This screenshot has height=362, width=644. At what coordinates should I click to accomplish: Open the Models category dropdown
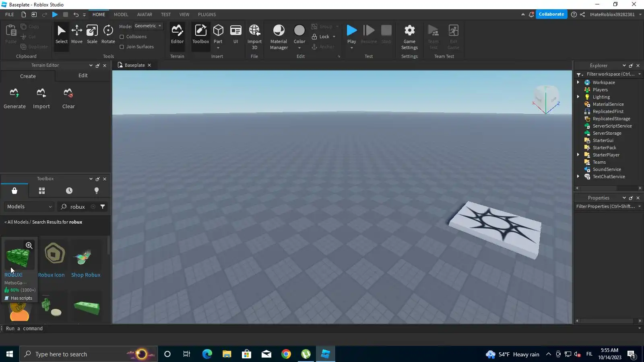click(29, 207)
